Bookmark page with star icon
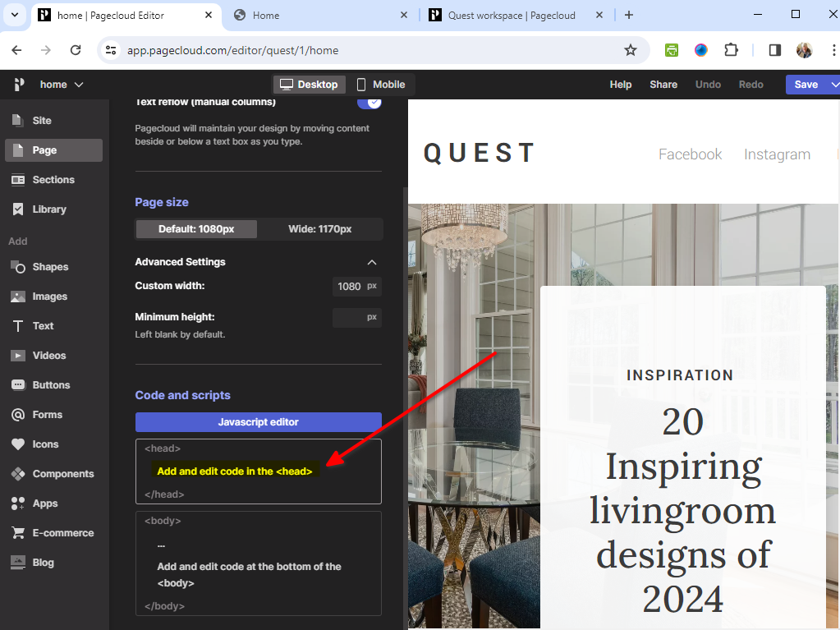840x630 pixels. point(631,50)
